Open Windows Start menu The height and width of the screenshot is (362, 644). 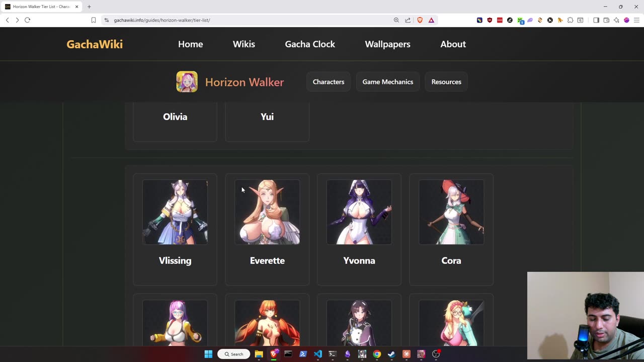208,354
